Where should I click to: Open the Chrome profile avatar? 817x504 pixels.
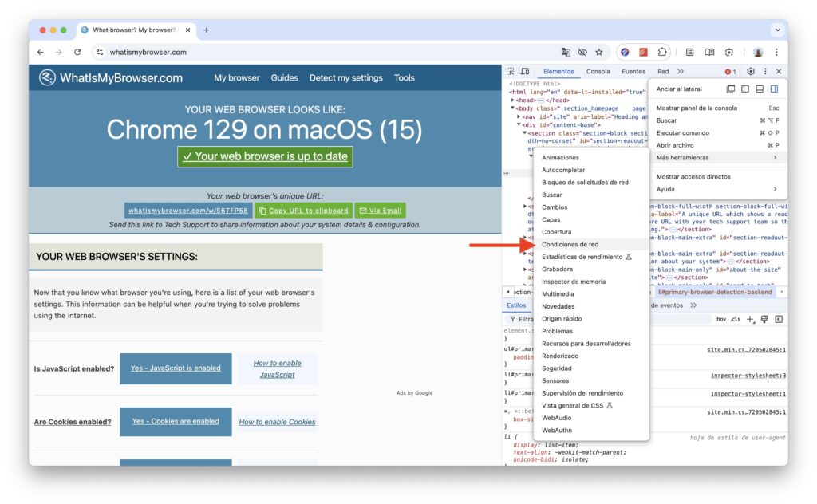[758, 52]
